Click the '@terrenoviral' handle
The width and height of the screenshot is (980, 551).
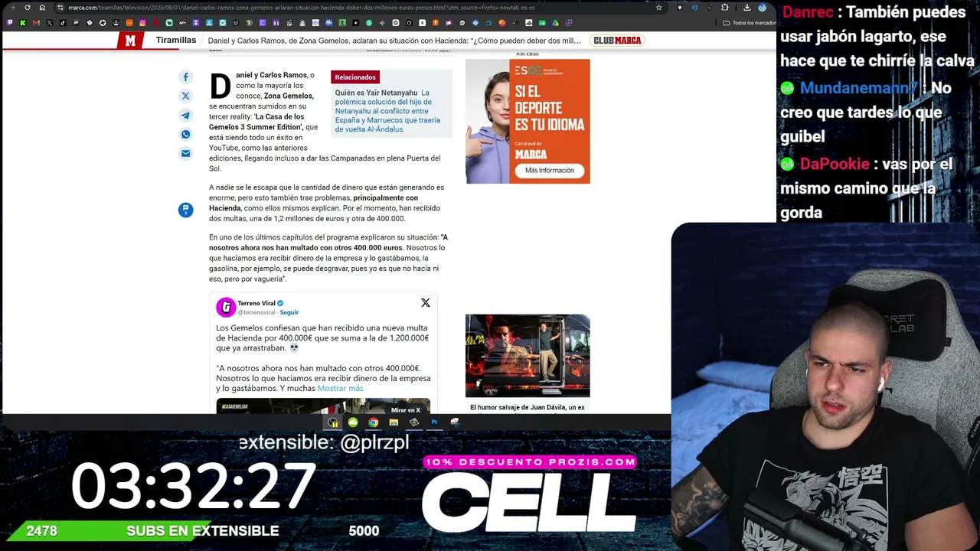[x=256, y=312]
